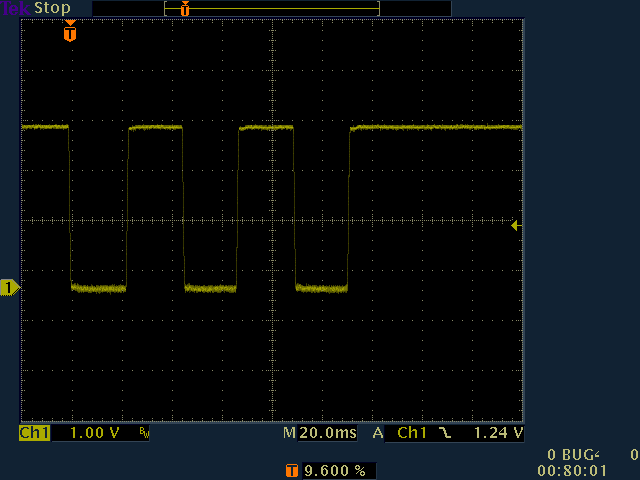
Task: Click the channel 1 ground reference marker
Action: point(9,288)
